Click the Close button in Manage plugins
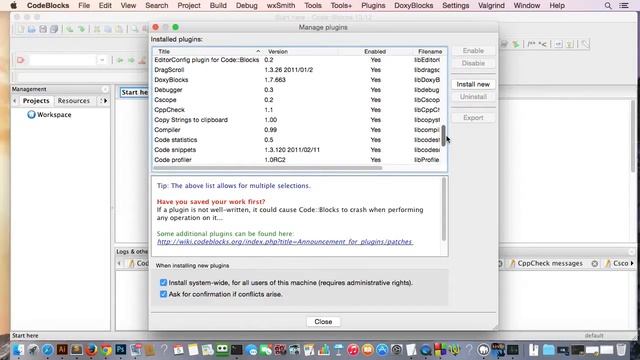The image size is (640, 360). [x=323, y=322]
